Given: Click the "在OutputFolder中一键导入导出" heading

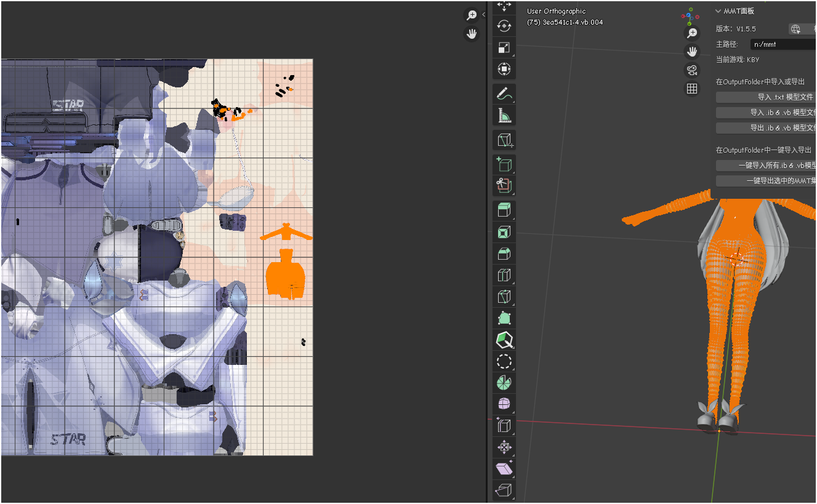Looking at the screenshot, I should [x=763, y=150].
